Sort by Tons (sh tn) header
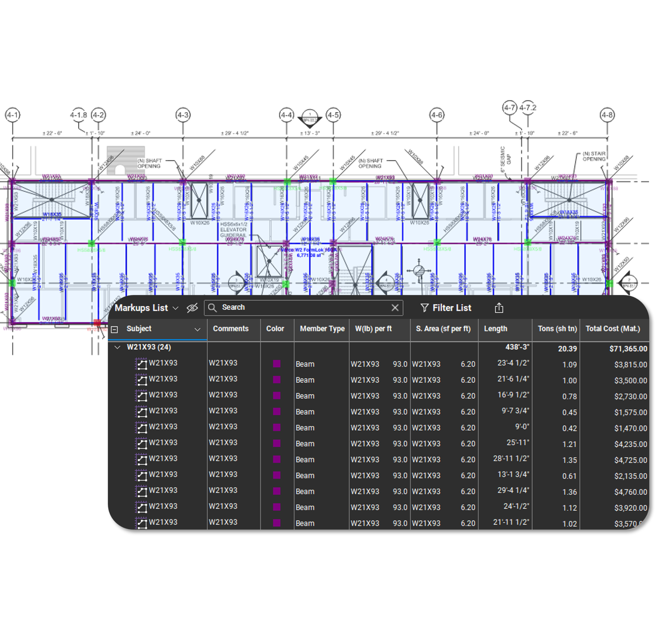Viewport: 657px width, 644px height. pos(557,328)
